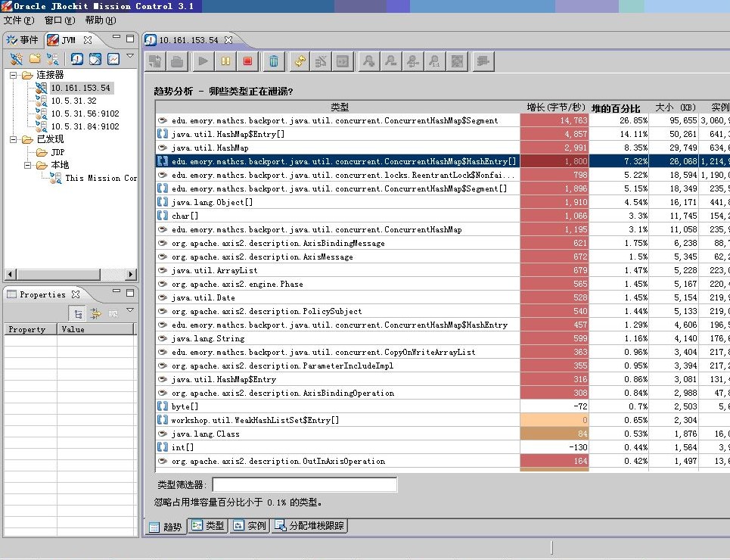This screenshot has height=560, width=730.
Task: Toggle the Show Advanced Properties icon
Action: click(x=96, y=313)
